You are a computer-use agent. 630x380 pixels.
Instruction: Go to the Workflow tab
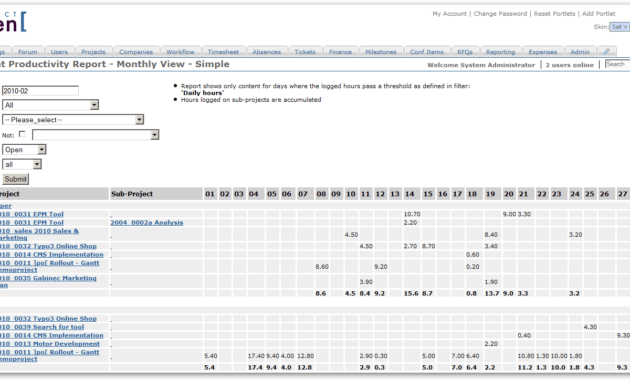(x=180, y=51)
